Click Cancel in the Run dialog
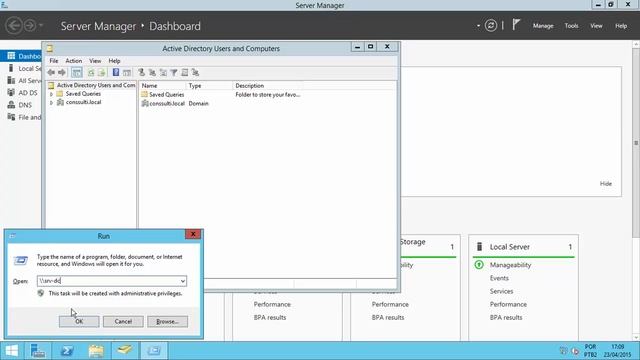The image size is (640, 360). coord(123,322)
